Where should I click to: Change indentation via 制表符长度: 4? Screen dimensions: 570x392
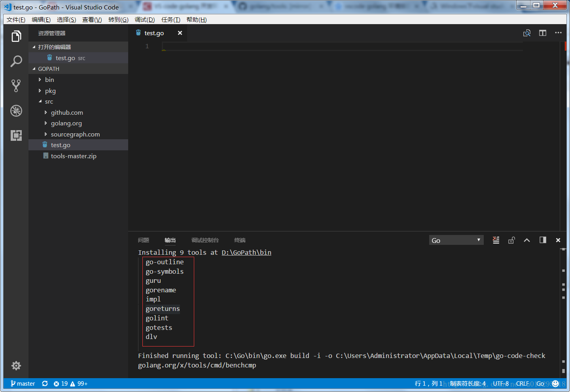468,384
